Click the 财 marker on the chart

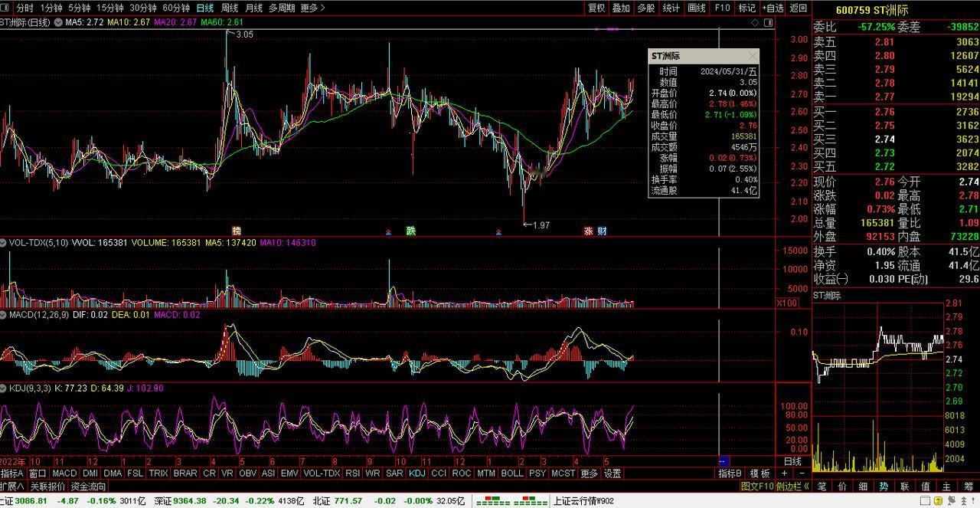point(602,231)
